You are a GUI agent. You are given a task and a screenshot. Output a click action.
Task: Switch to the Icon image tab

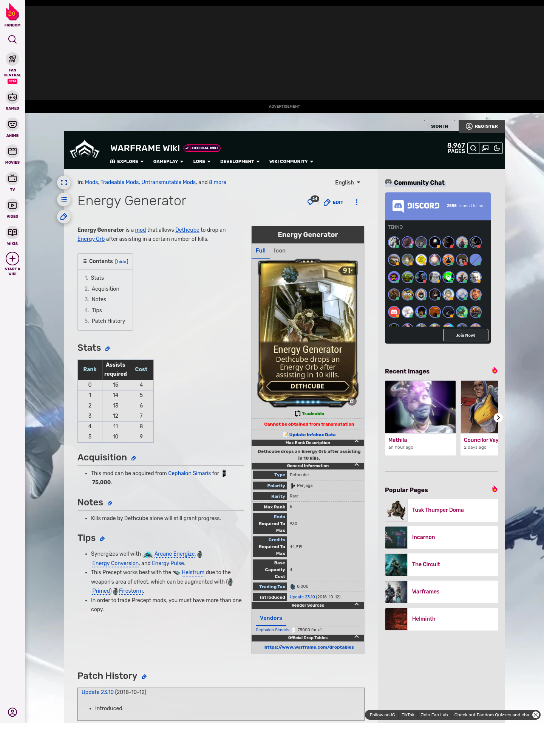click(280, 251)
